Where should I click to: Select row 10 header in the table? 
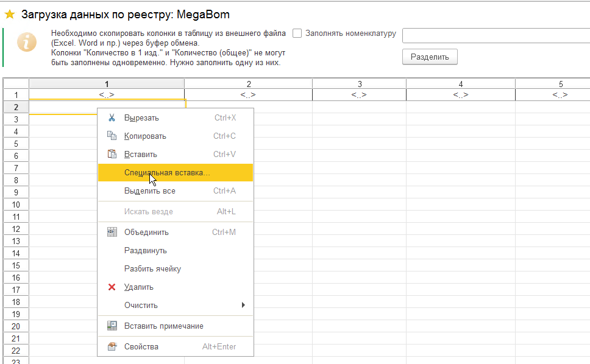[16, 205]
